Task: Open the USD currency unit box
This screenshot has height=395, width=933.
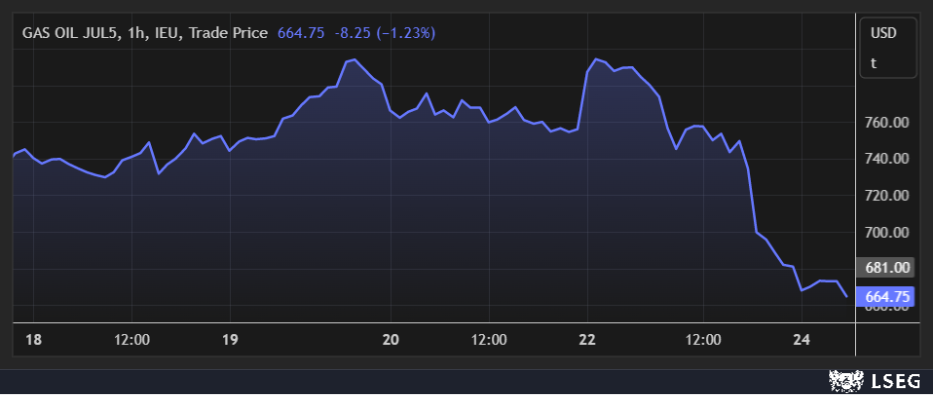Action: [x=888, y=48]
